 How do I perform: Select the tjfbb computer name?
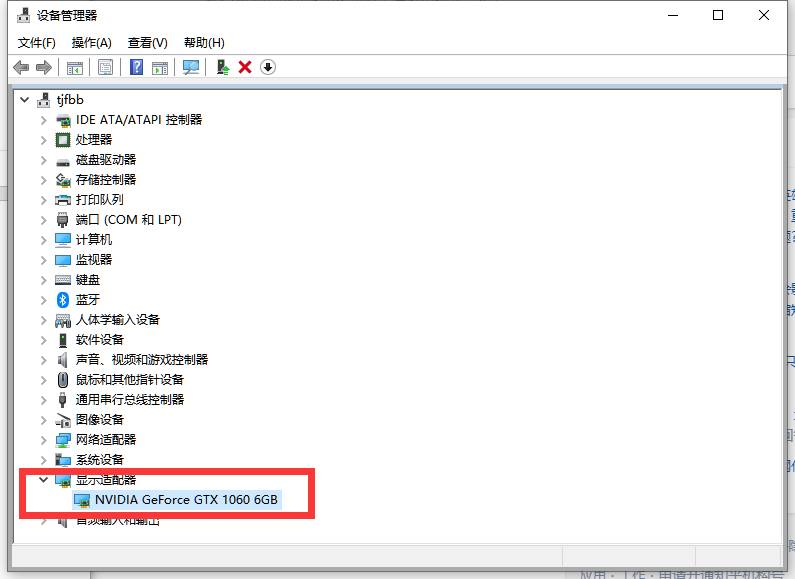pyautogui.click(x=70, y=100)
